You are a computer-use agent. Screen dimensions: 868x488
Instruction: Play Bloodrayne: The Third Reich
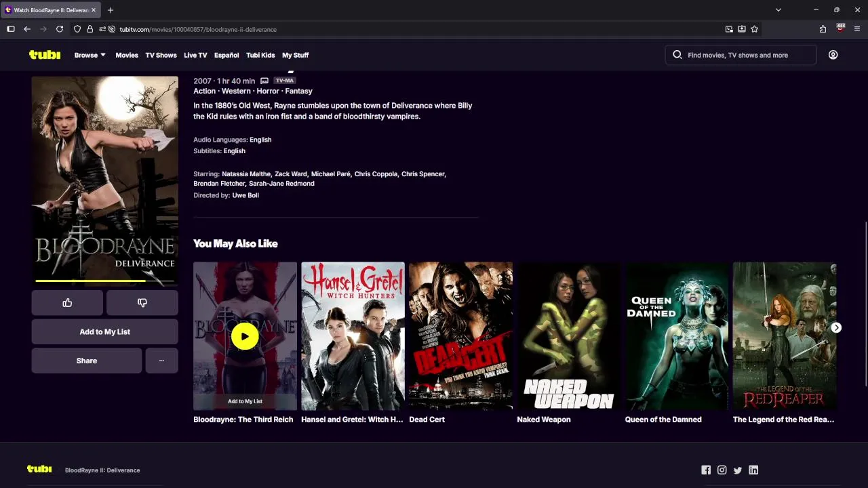pos(245,336)
